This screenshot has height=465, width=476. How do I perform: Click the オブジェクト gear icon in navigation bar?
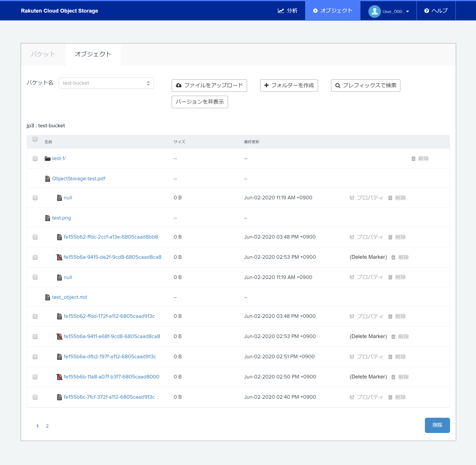tap(315, 10)
